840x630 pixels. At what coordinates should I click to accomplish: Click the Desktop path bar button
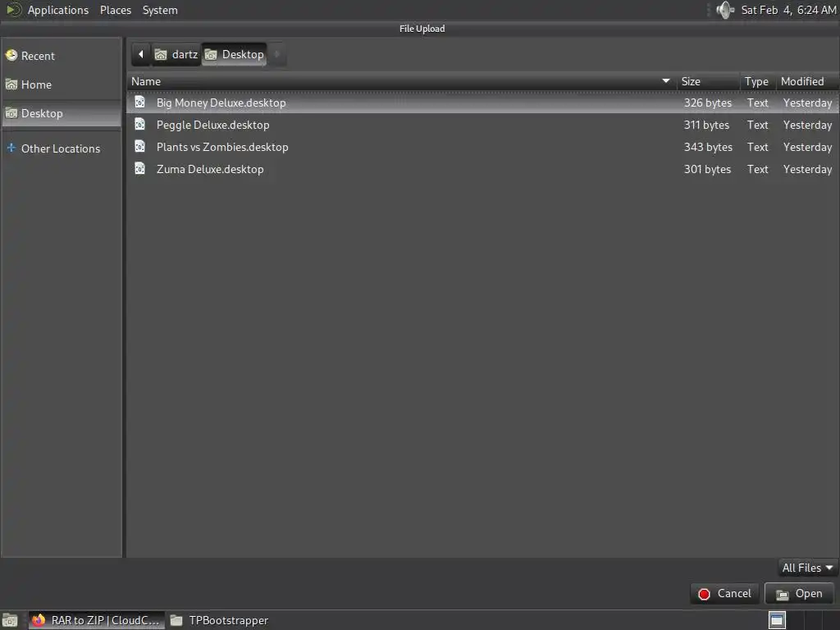235,54
